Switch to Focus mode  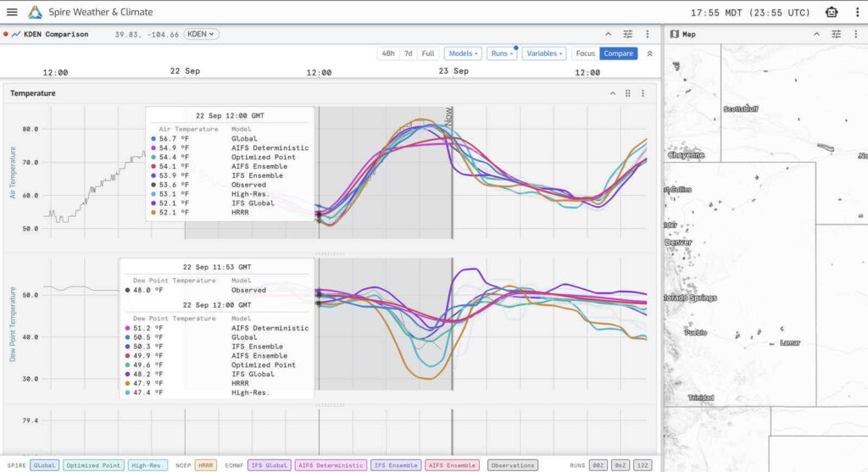[585, 53]
